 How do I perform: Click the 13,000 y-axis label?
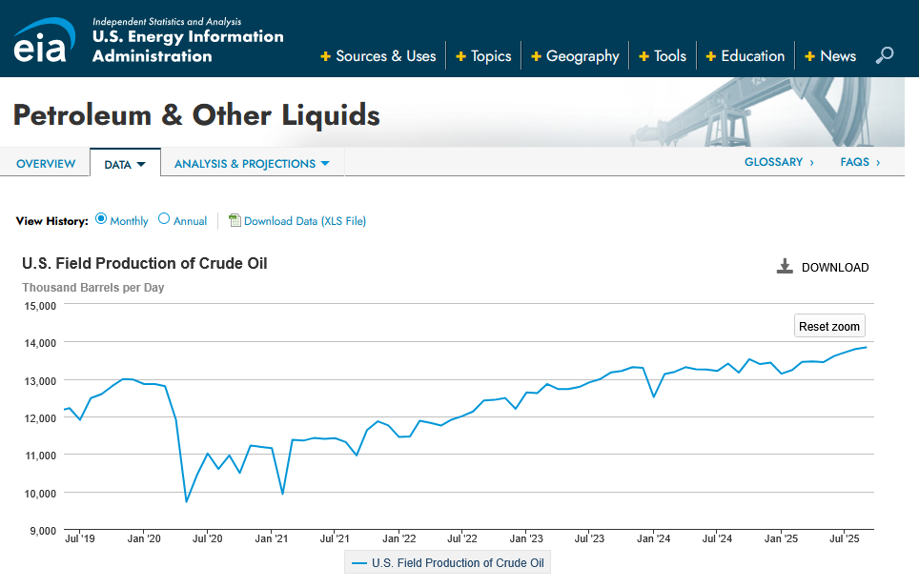[x=40, y=380]
